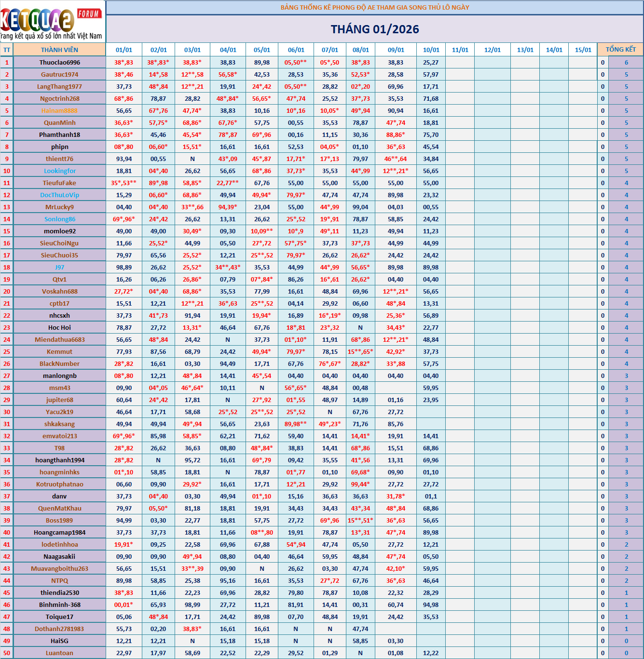This screenshot has height=659, width=644.
Task: Select the empty 15/01 column header
Action: (x=583, y=50)
